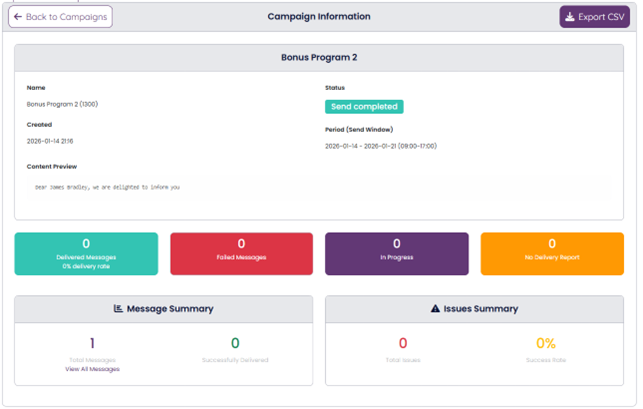Click the back arrow icon
Viewport: 643px width, 409px height.
click(18, 17)
